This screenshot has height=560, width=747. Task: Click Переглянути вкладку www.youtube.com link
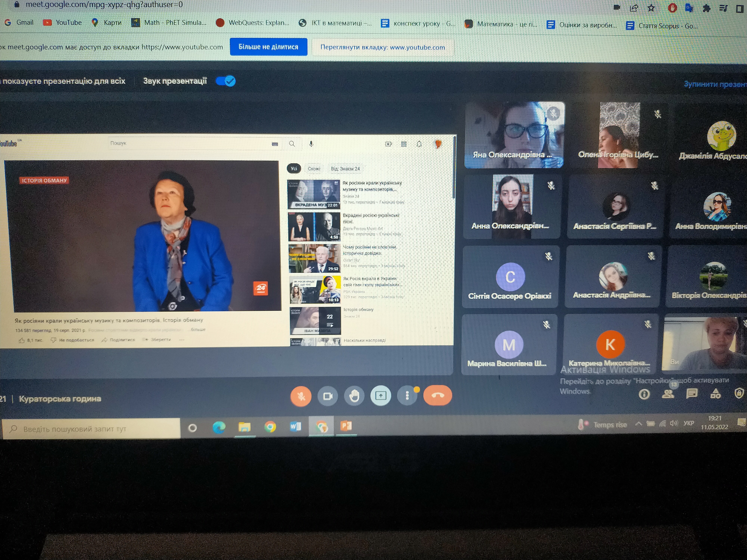382,48
